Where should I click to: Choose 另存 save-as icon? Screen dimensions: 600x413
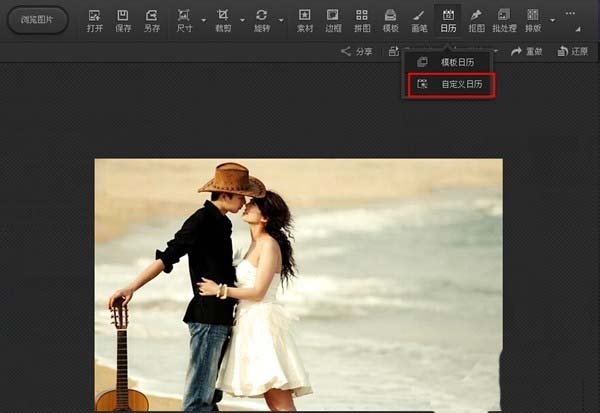coord(152,21)
